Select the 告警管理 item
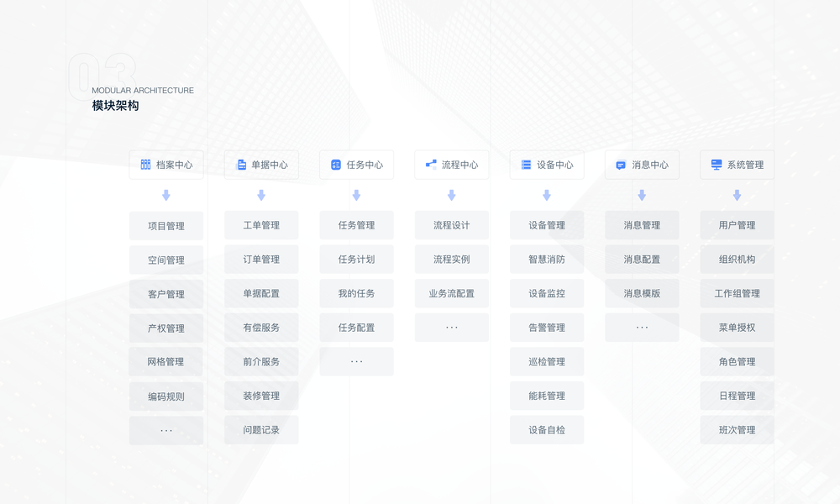840x504 pixels. click(547, 328)
